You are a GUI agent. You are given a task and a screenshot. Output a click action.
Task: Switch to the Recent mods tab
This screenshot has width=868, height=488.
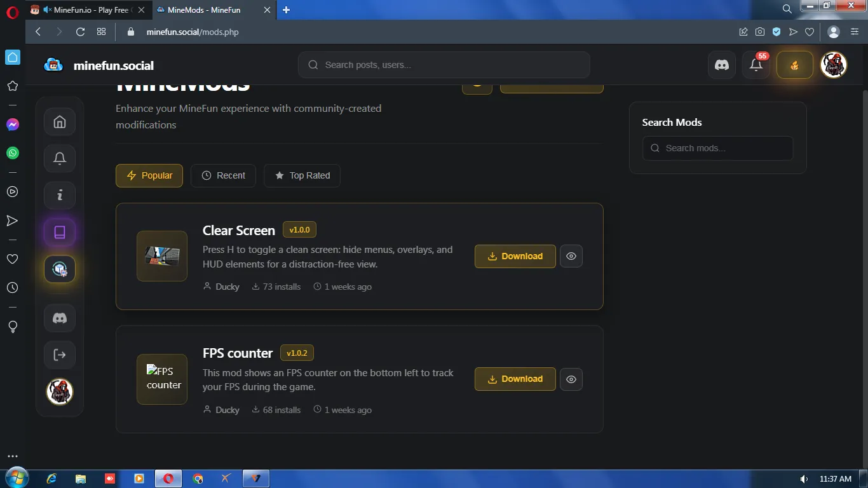point(223,175)
